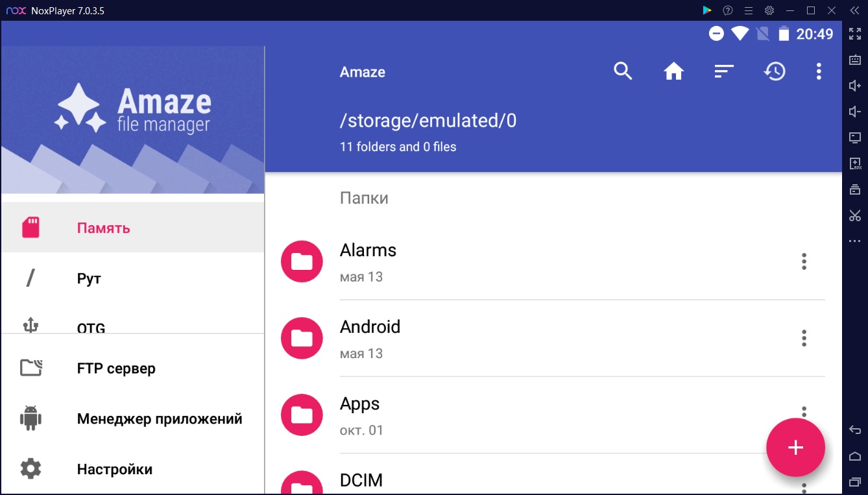
Task: Click Android home button in Nox sidebar
Action: tap(855, 456)
